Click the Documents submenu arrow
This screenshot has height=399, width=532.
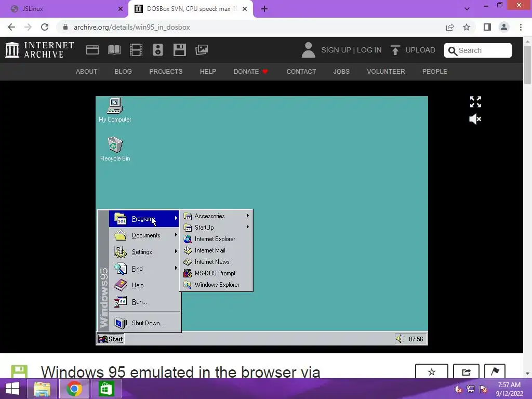tap(176, 235)
